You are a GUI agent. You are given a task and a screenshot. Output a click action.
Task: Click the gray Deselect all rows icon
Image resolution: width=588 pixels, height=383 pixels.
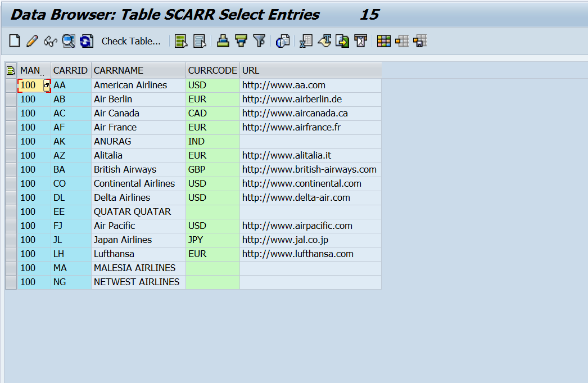[200, 40]
